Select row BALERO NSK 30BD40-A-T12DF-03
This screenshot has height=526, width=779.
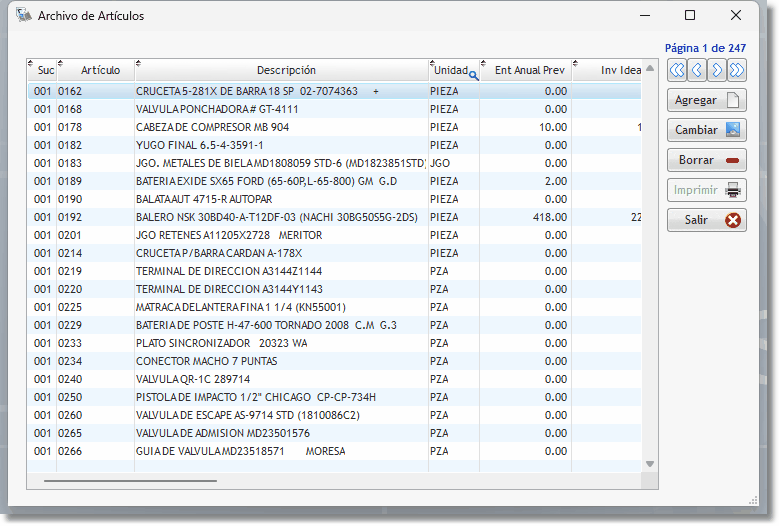click(x=334, y=217)
